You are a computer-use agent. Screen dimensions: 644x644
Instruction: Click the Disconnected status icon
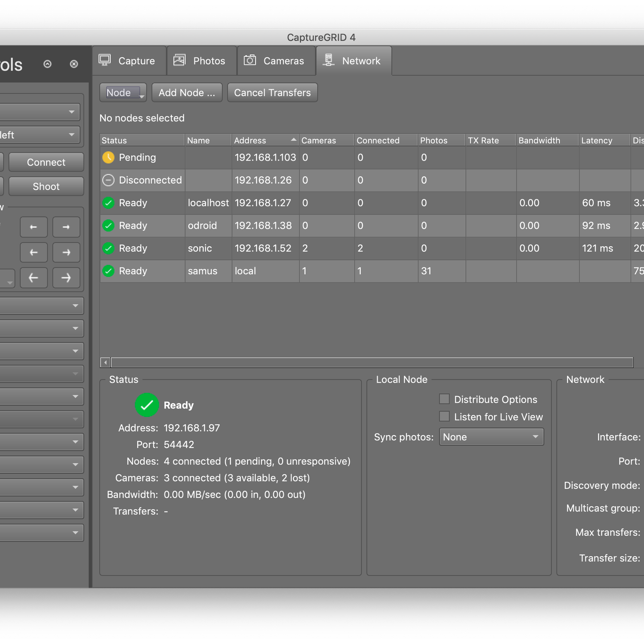108,180
